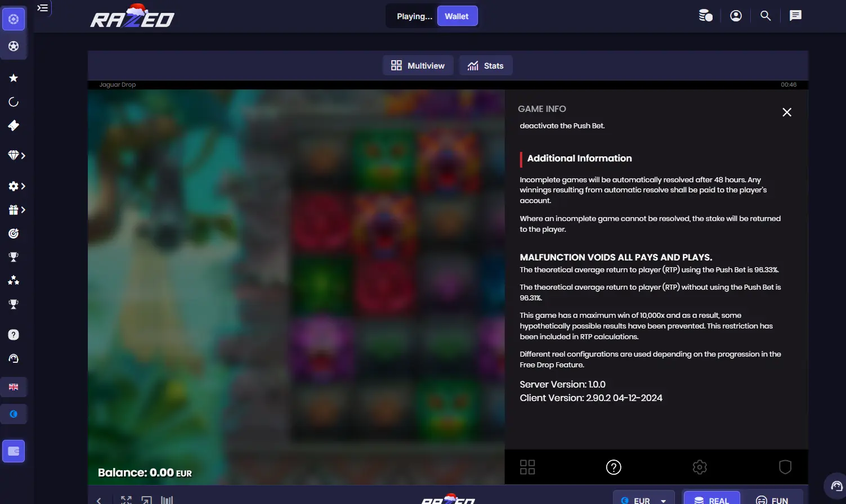Click the GAME INFO title
The width and height of the screenshot is (846, 504).
pyautogui.click(x=542, y=109)
